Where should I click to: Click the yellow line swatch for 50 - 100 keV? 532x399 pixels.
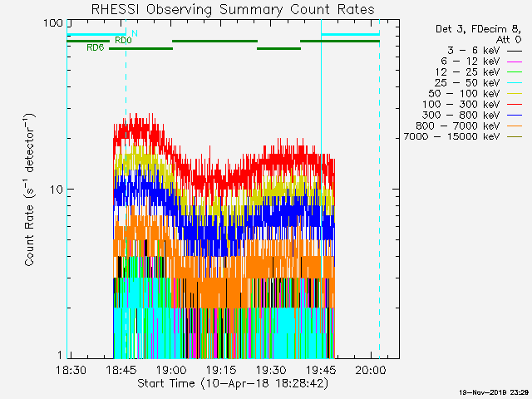pos(515,94)
